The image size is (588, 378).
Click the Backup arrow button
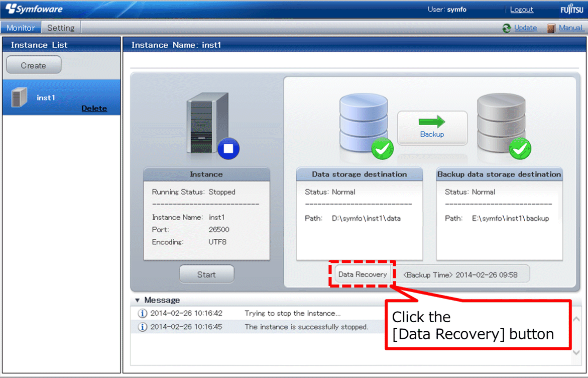(432, 128)
